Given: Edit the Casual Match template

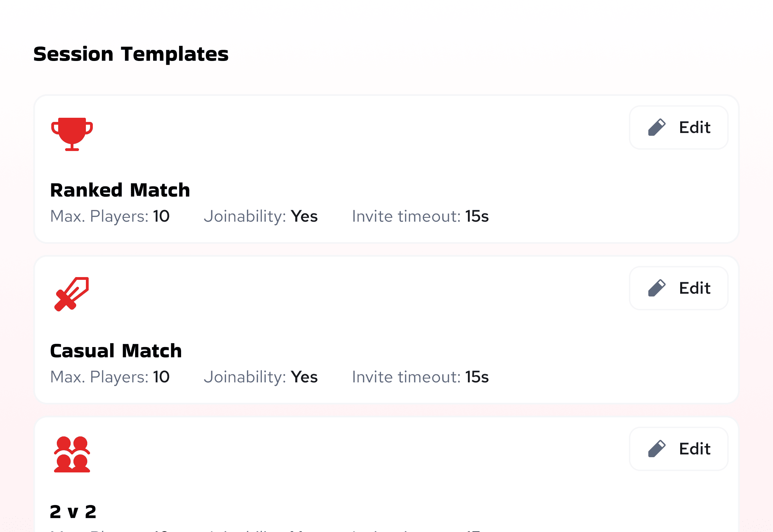Looking at the screenshot, I should (x=679, y=288).
